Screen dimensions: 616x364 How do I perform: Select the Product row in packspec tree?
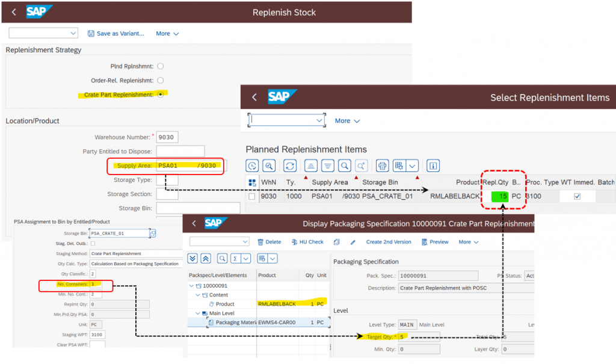[258, 304]
